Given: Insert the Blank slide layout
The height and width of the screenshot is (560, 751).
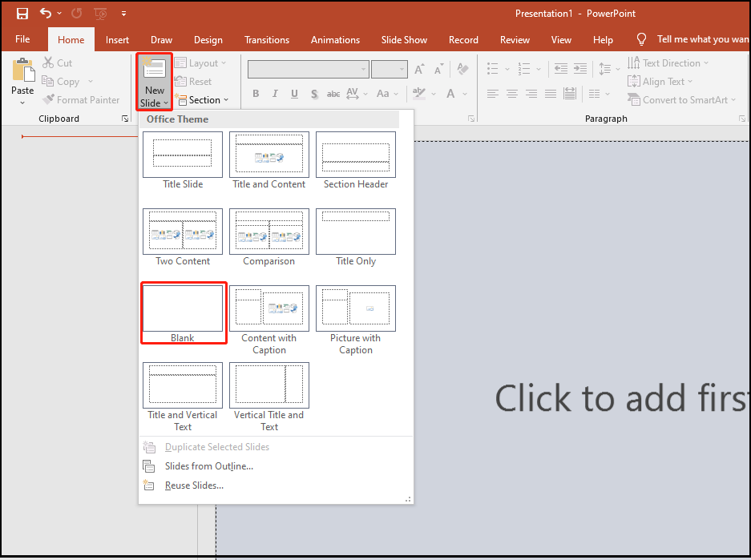Looking at the screenshot, I should click(x=183, y=307).
